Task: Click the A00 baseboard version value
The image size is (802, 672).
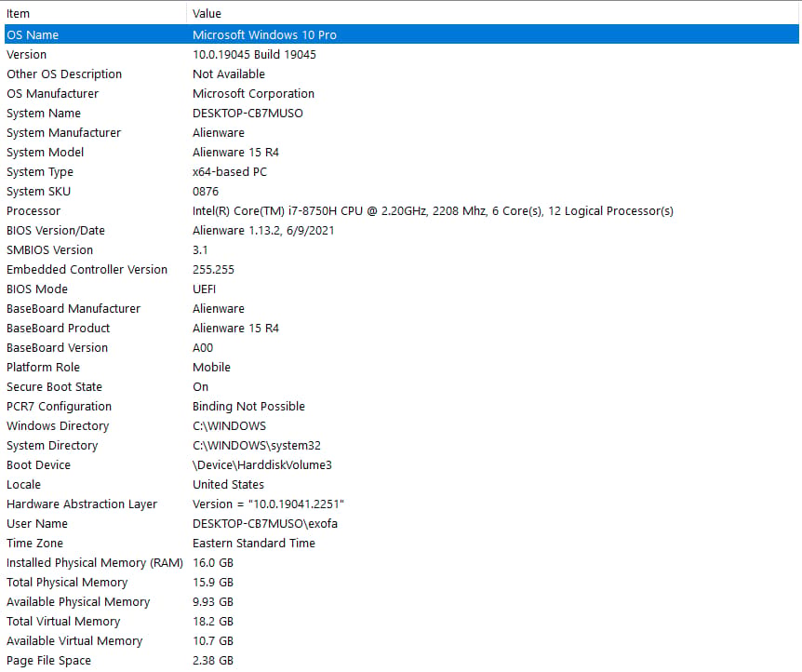Action: 203,347
